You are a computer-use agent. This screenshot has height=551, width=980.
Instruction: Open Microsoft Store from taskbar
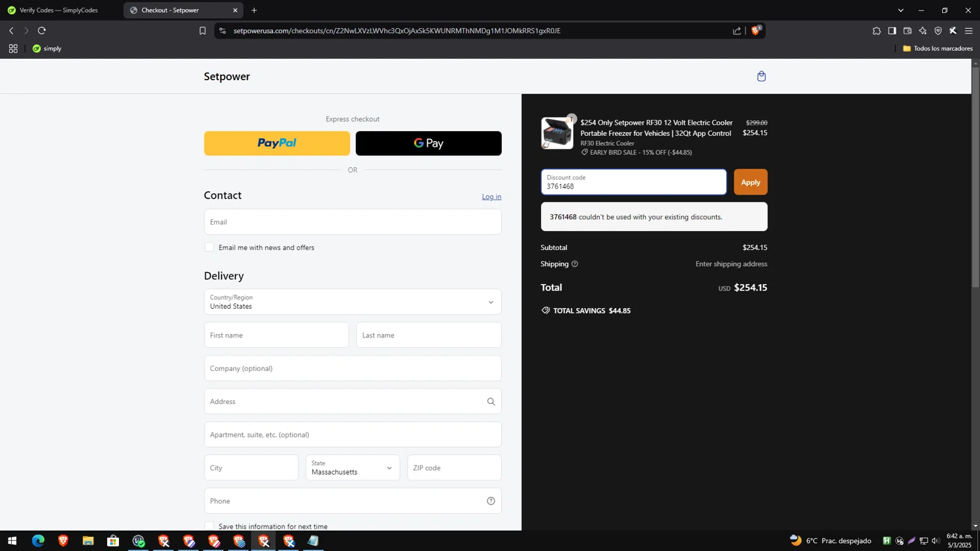pos(113,541)
